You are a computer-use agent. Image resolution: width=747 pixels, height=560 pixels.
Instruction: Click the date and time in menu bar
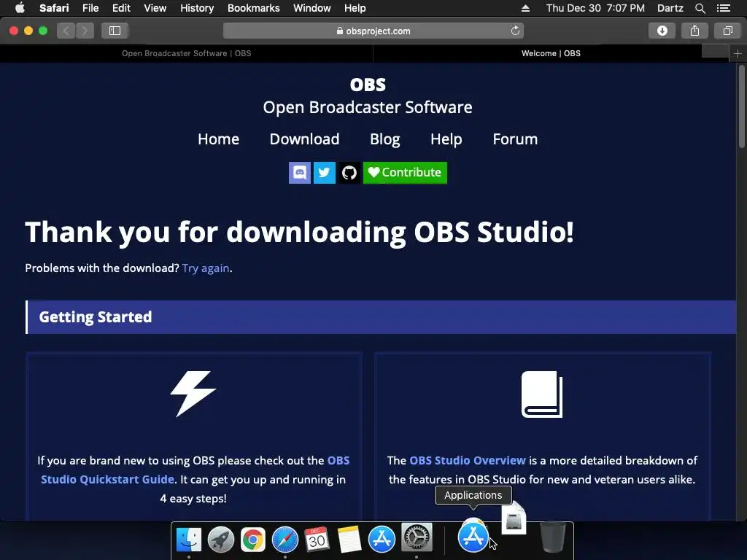[595, 8]
